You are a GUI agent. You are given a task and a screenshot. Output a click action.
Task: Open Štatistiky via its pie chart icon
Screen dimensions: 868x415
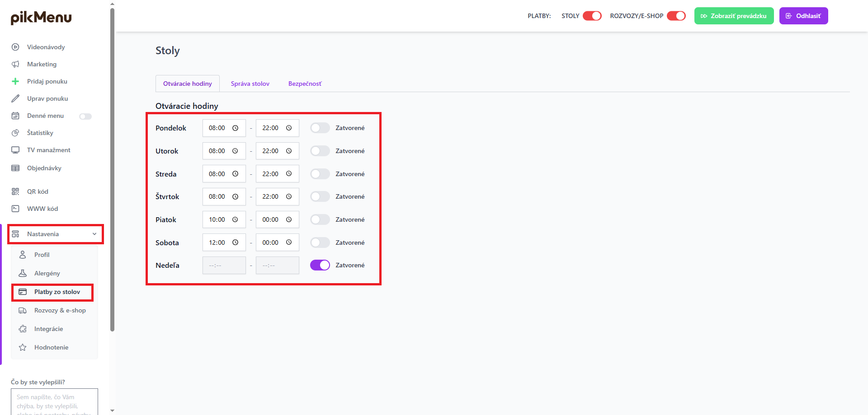(x=15, y=133)
